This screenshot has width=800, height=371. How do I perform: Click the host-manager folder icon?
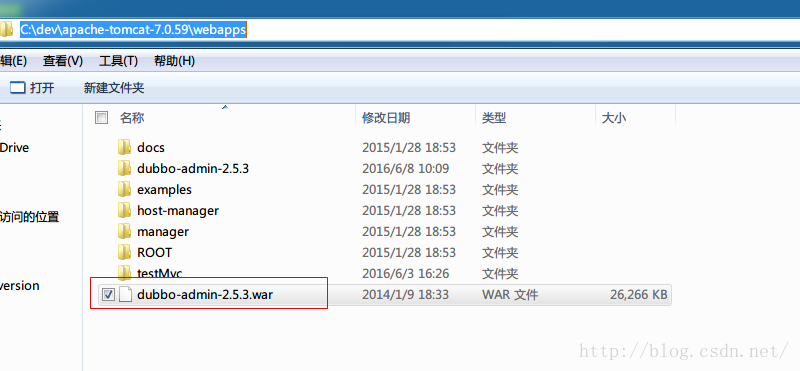124,210
